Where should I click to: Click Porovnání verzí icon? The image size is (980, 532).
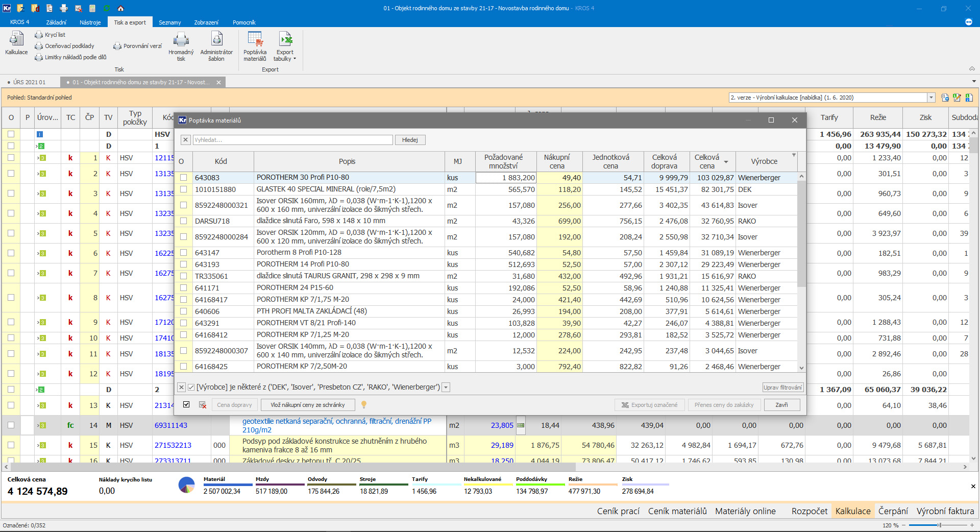coord(117,46)
